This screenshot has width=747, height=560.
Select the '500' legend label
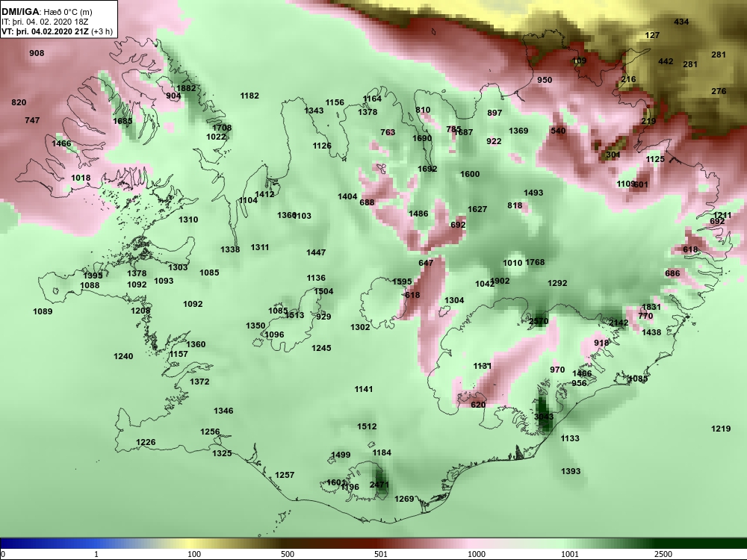288,554
